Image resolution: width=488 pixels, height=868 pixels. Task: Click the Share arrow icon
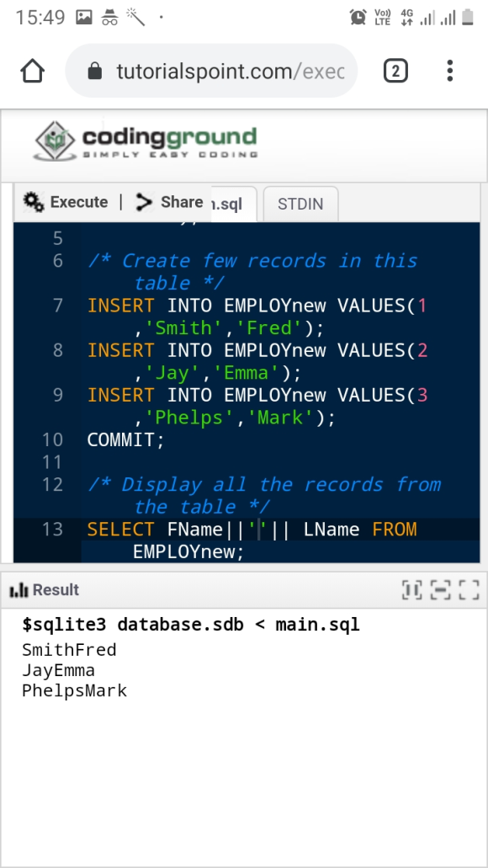point(145,202)
